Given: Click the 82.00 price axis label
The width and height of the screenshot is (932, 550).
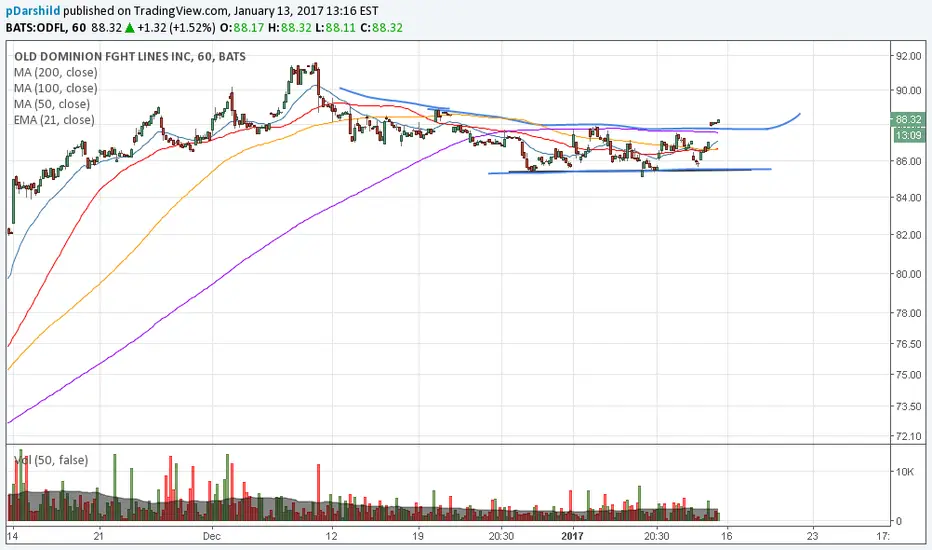Looking at the screenshot, I should (909, 235).
